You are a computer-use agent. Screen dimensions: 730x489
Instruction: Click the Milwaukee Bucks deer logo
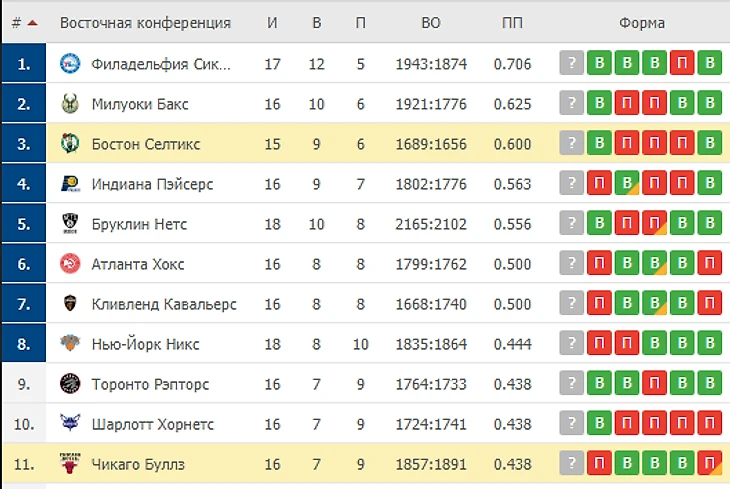click(70, 103)
